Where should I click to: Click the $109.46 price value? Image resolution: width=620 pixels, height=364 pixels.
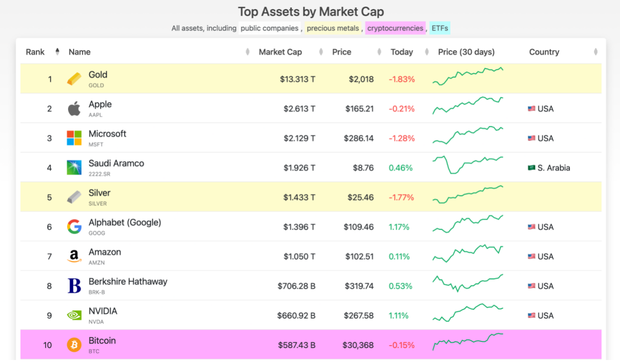(x=358, y=226)
